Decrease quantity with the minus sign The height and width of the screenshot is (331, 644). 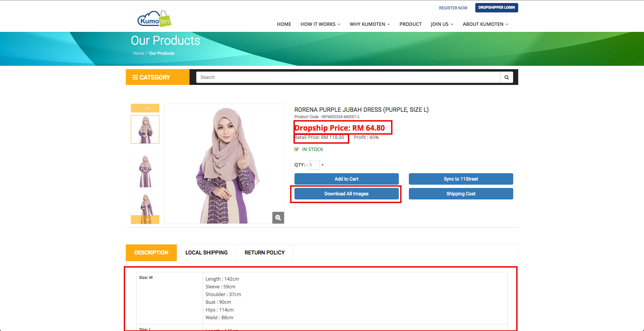(307, 165)
